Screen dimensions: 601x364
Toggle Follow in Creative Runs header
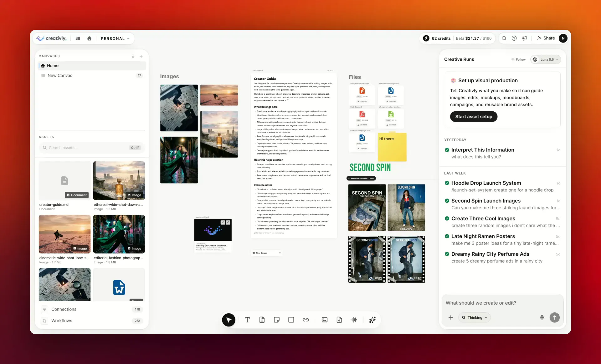tap(519, 59)
